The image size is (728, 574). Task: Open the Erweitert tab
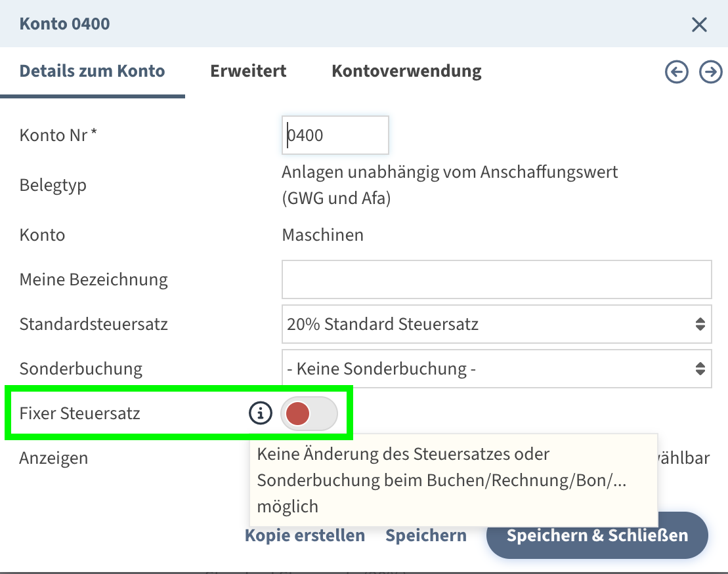(x=248, y=71)
